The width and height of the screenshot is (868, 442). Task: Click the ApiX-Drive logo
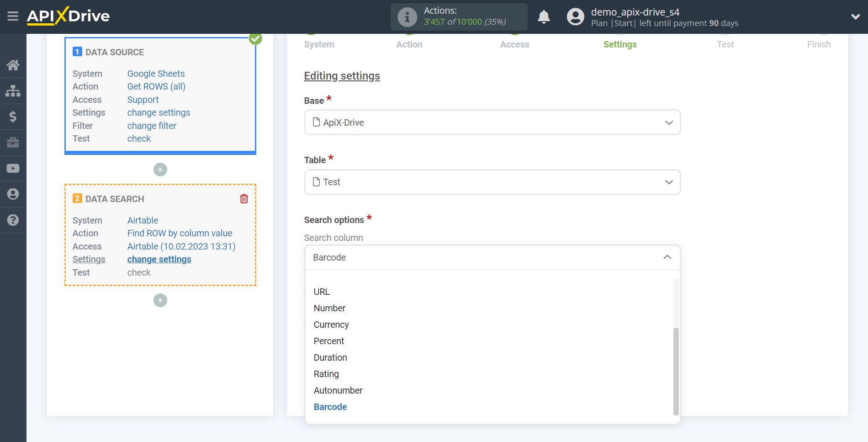pyautogui.click(x=68, y=16)
